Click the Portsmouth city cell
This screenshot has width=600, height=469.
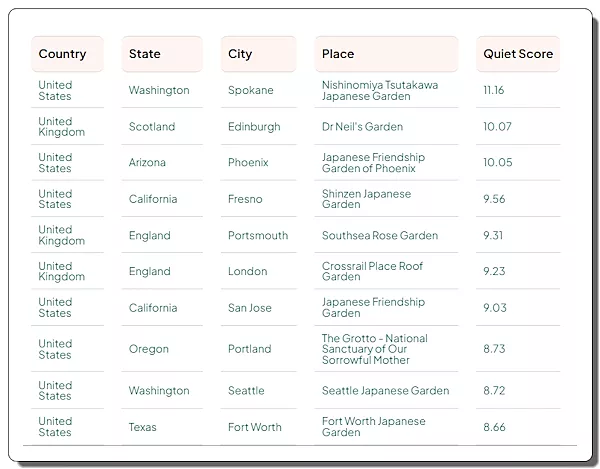258,236
